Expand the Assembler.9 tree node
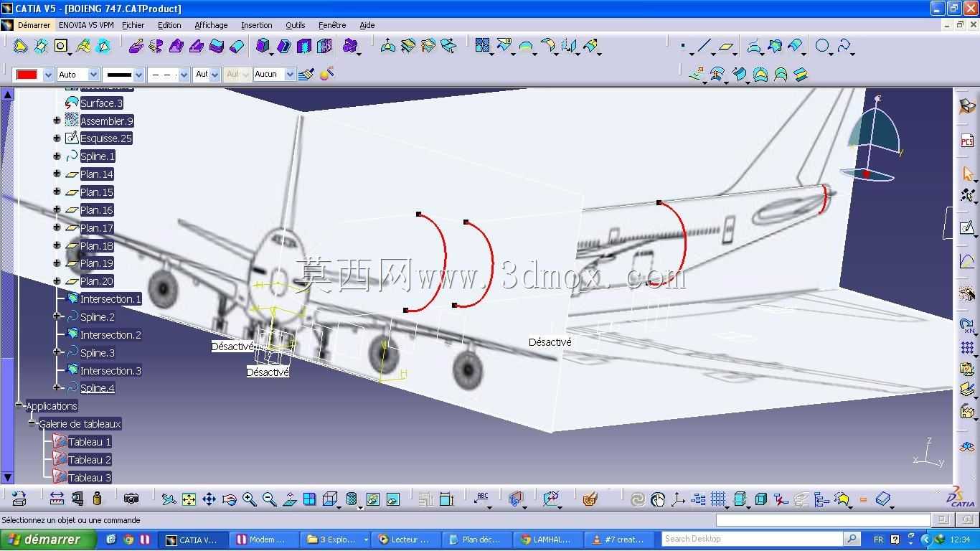980x551 pixels. (x=57, y=121)
